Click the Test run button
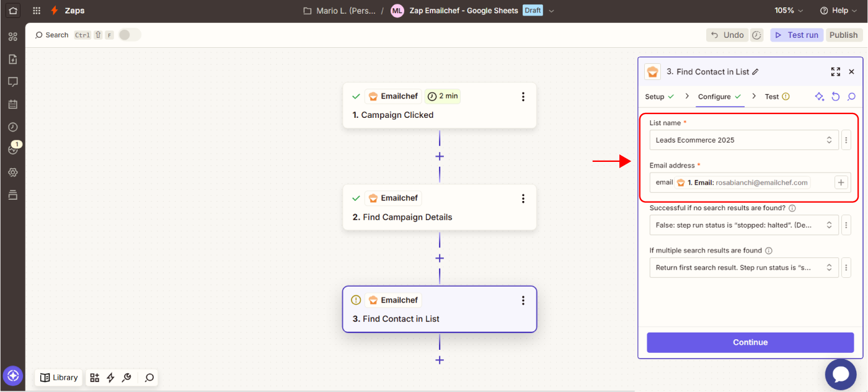868x392 pixels. (797, 35)
